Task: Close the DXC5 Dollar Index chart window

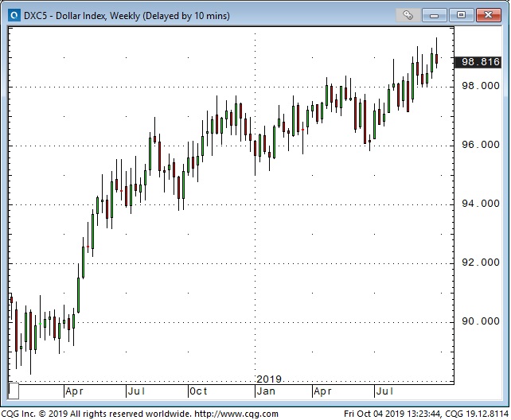Action: tap(488, 15)
